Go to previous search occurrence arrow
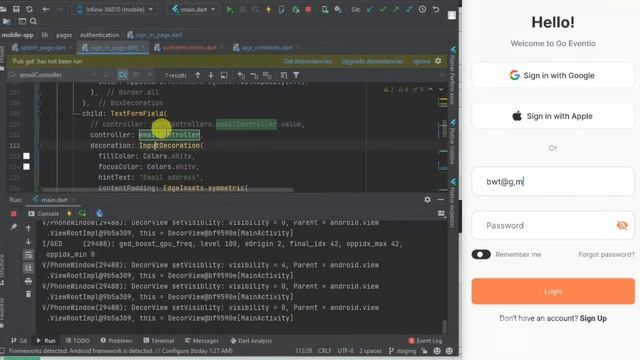This screenshot has height=360, width=640. [198, 75]
